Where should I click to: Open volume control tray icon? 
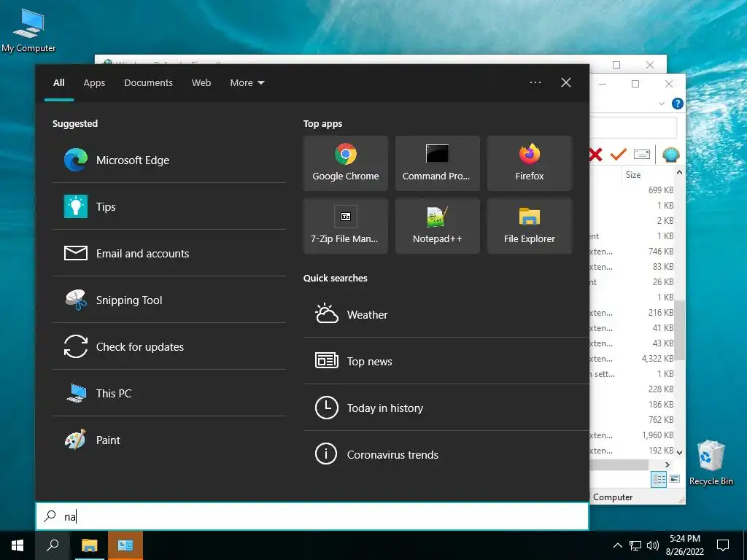coord(653,545)
